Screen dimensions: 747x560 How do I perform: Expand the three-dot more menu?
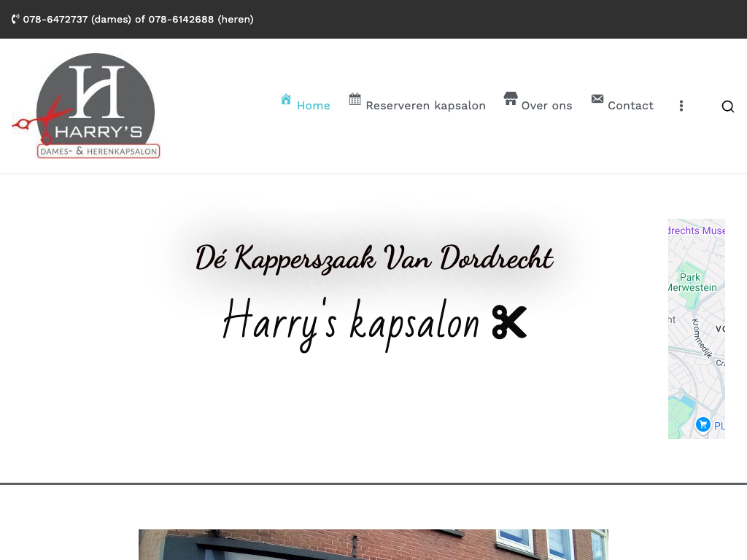(681, 106)
